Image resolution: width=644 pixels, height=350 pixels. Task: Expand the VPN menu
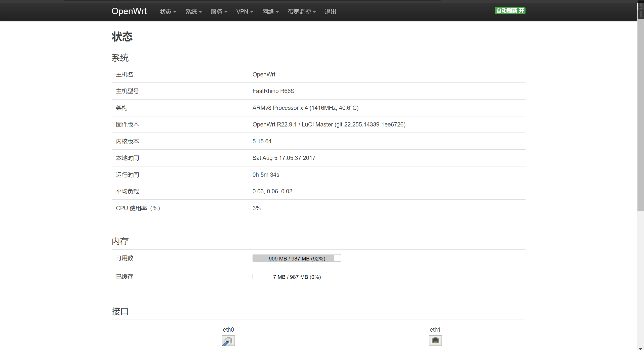(245, 12)
